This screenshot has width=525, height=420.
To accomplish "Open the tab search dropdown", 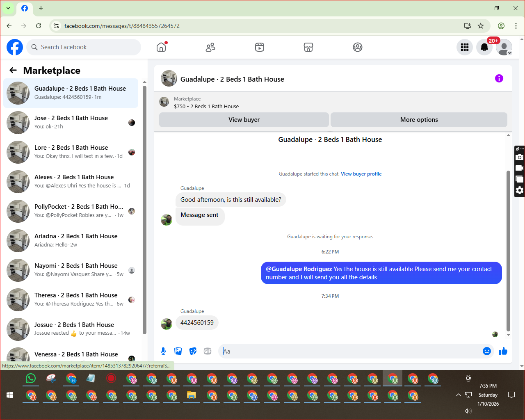I will (x=8, y=8).
